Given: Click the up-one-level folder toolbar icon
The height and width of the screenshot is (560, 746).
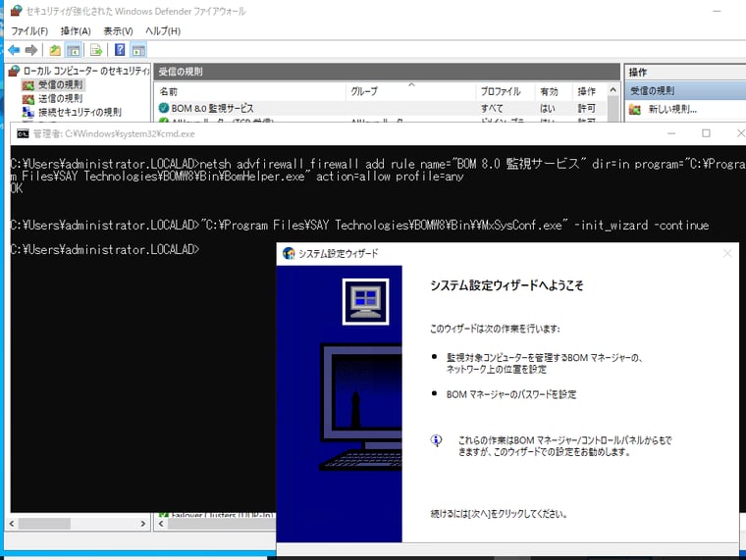Looking at the screenshot, I should 55,50.
